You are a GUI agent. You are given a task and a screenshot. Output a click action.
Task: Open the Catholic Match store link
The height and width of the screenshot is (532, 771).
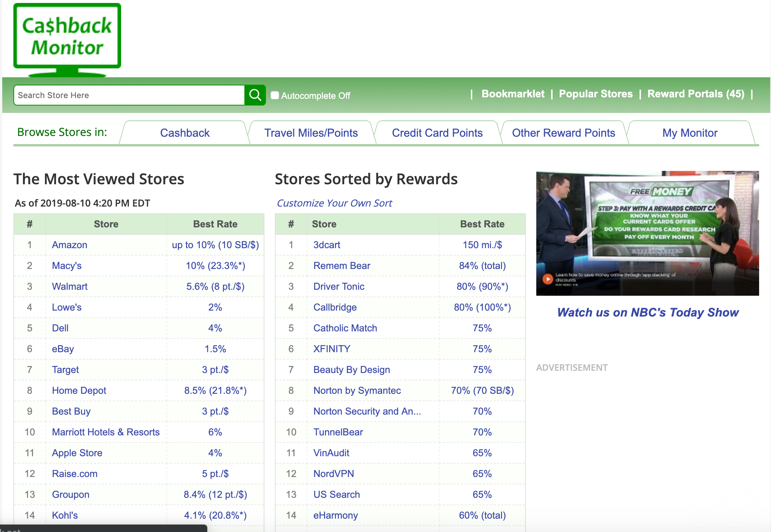pos(345,328)
